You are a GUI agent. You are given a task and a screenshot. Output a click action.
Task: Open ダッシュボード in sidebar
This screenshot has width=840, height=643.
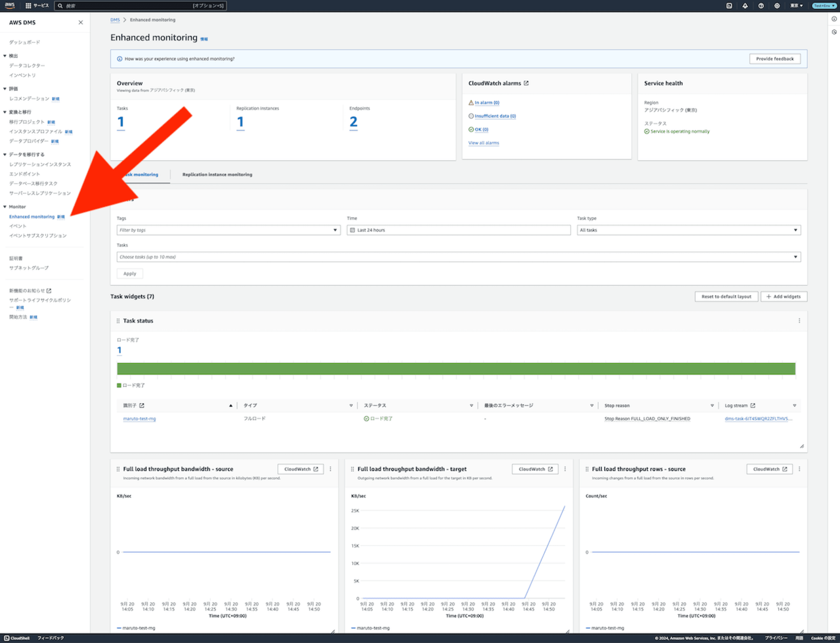click(25, 42)
